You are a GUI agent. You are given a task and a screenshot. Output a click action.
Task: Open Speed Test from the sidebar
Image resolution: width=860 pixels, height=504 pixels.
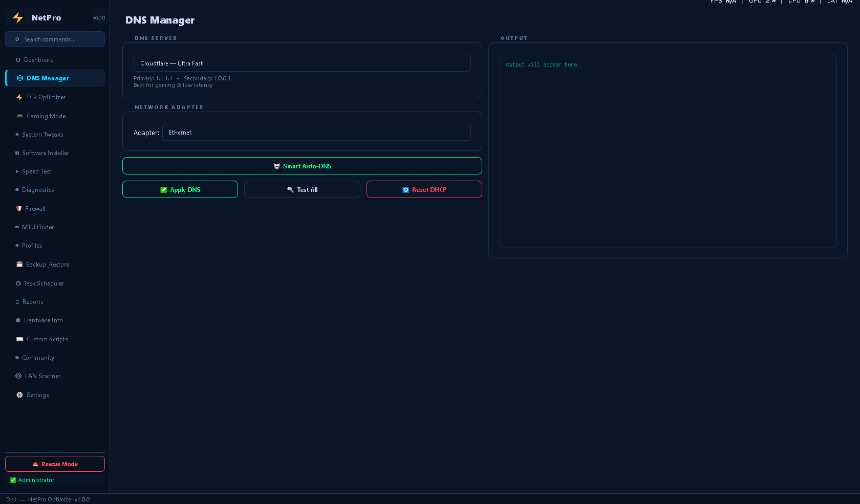click(55, 171)
